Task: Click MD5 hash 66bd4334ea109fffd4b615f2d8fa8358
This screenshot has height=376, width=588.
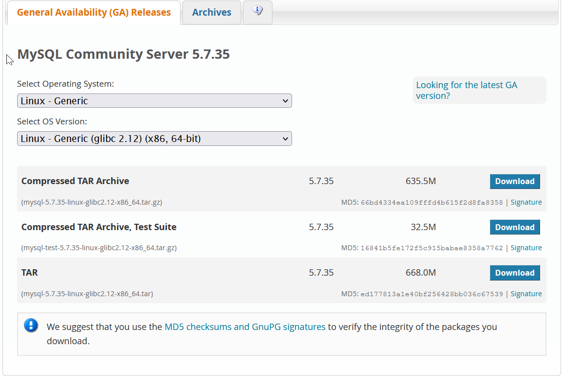Action: tap(432, 202)
